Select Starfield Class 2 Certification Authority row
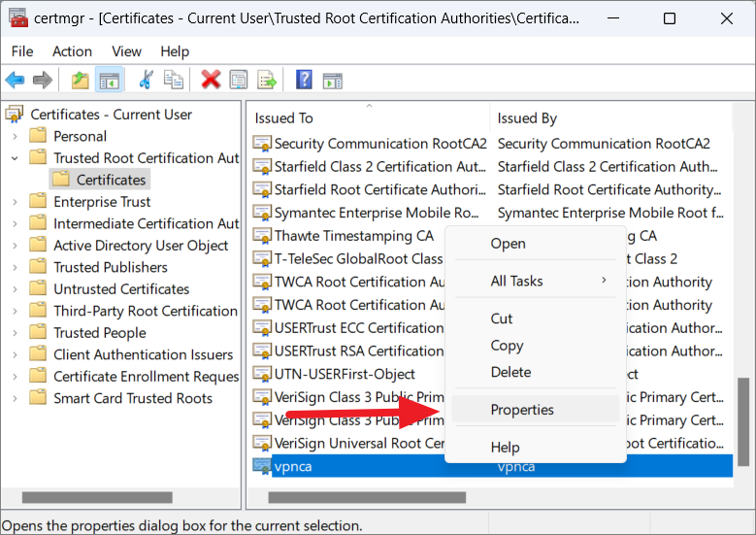This screenshot has height=535, width=756. tap(492, 167)
